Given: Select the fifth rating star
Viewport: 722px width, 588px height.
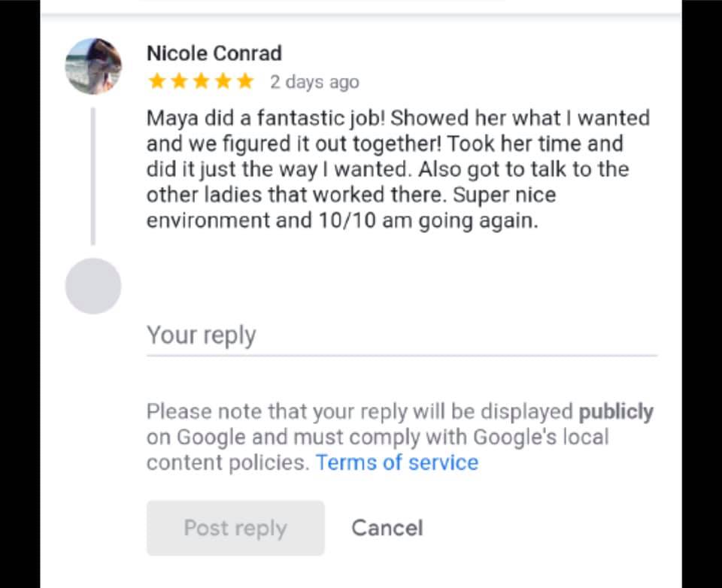Looking at the screenshot, I should 245,81.
